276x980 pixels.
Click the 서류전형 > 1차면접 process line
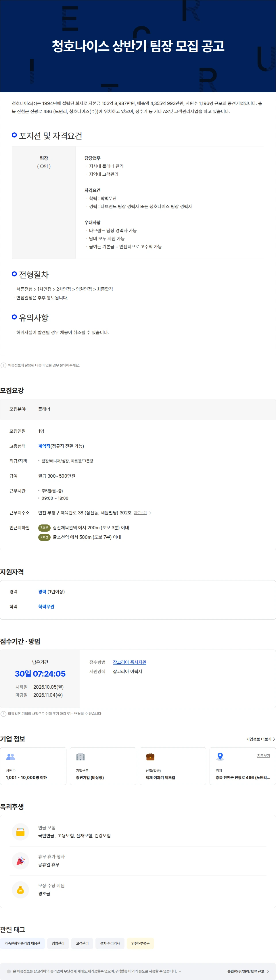click(x=64, y=289)
